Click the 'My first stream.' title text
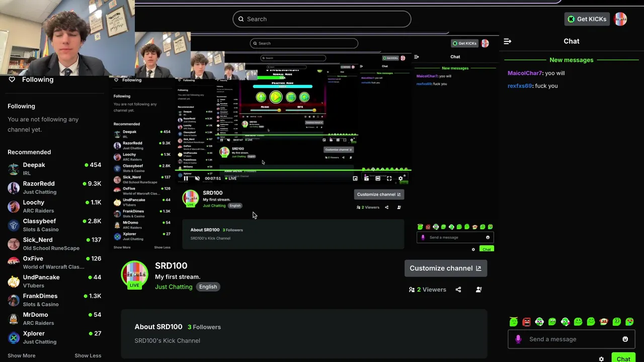644x362 pixels. (x=178, y=277)
